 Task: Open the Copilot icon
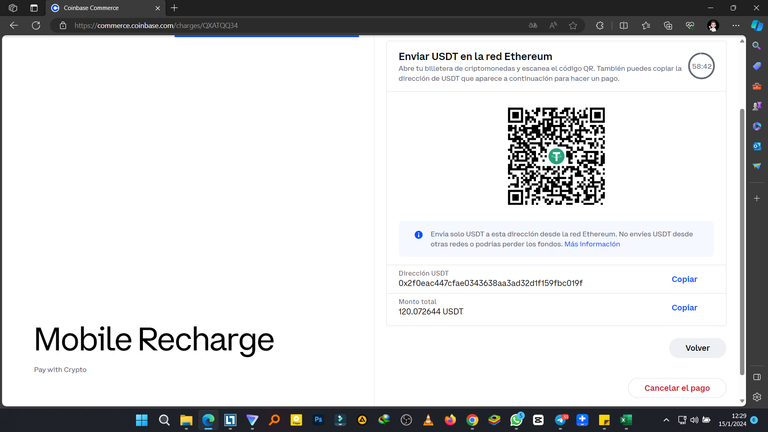coord(757,25)
